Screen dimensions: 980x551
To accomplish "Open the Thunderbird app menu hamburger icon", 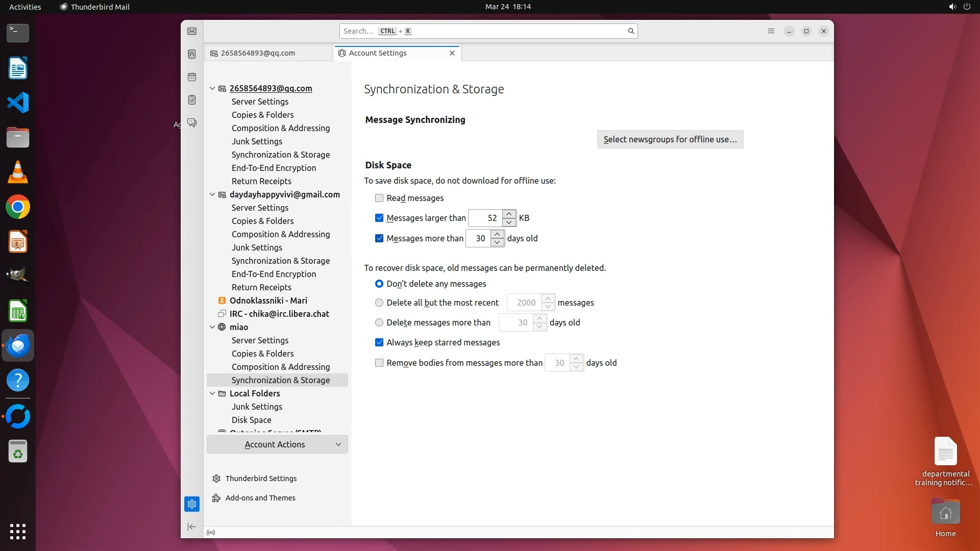I will pos(771,31).
